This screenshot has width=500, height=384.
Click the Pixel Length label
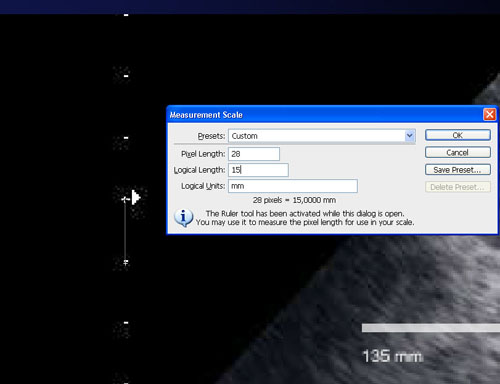(203, 154)
